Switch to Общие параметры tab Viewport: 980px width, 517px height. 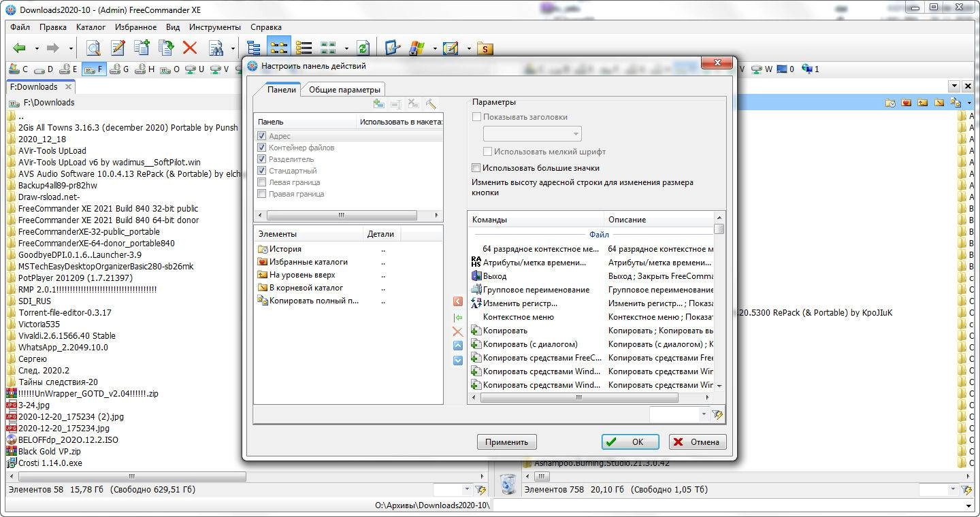point(344,89)
